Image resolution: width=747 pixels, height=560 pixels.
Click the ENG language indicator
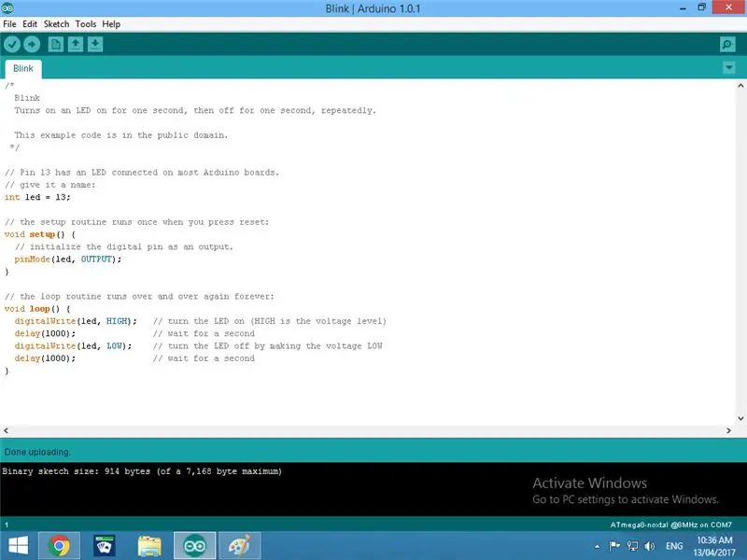click(x=674, y=546)
